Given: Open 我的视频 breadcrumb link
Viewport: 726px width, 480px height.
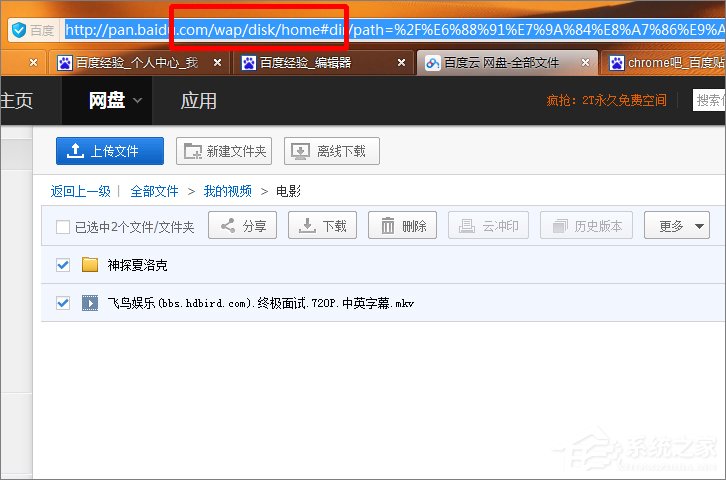Looking at the screenshot, I should (228, 191).
